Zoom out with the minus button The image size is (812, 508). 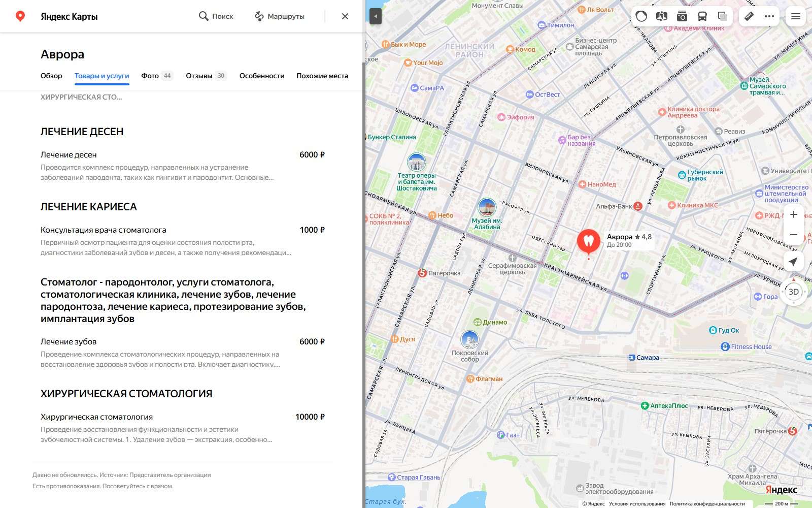point(794,235)
